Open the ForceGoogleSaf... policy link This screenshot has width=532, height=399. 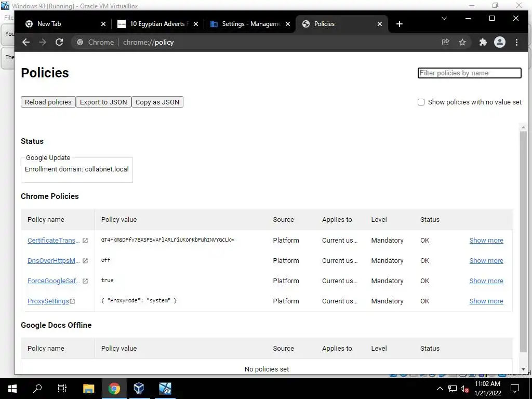(54, 281)
